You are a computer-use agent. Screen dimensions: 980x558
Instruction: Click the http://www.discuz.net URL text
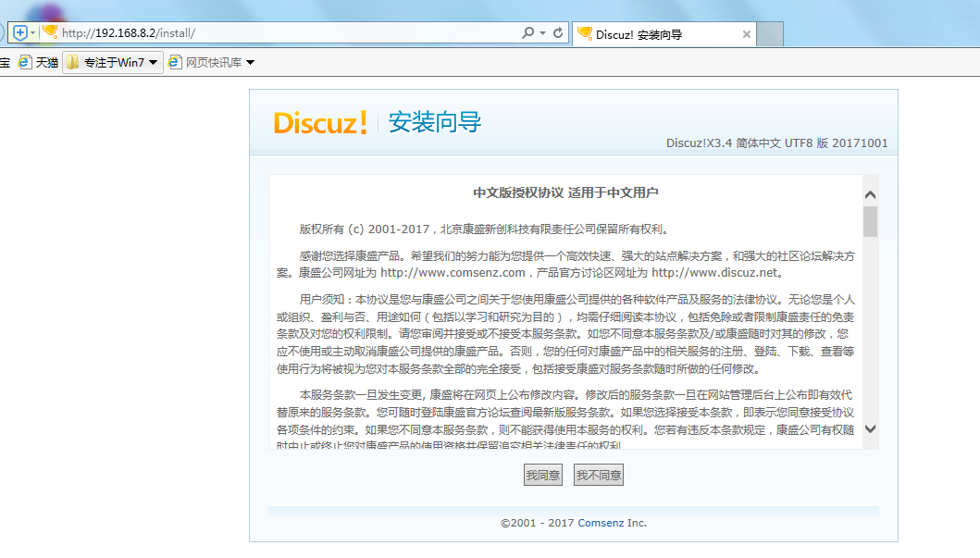[x=715, y=273]
